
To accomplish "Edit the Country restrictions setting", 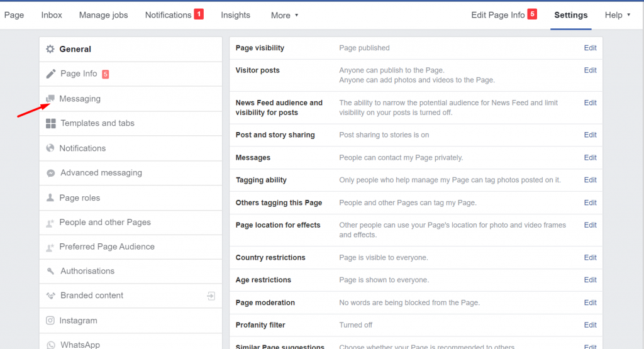I will tap(590, 257).
